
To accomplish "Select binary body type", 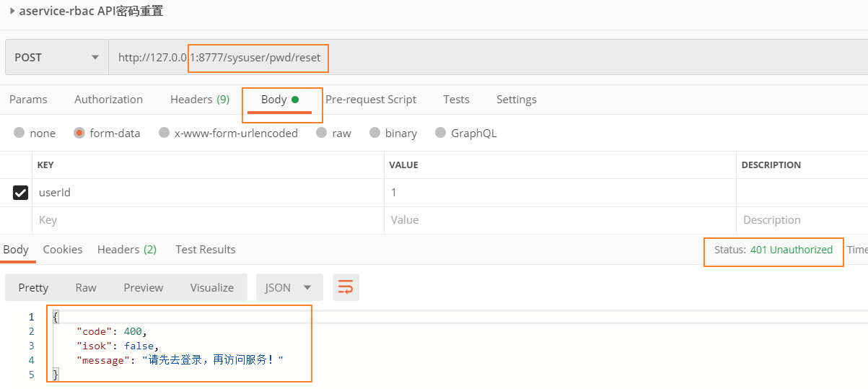I will [x=374, y=133].
